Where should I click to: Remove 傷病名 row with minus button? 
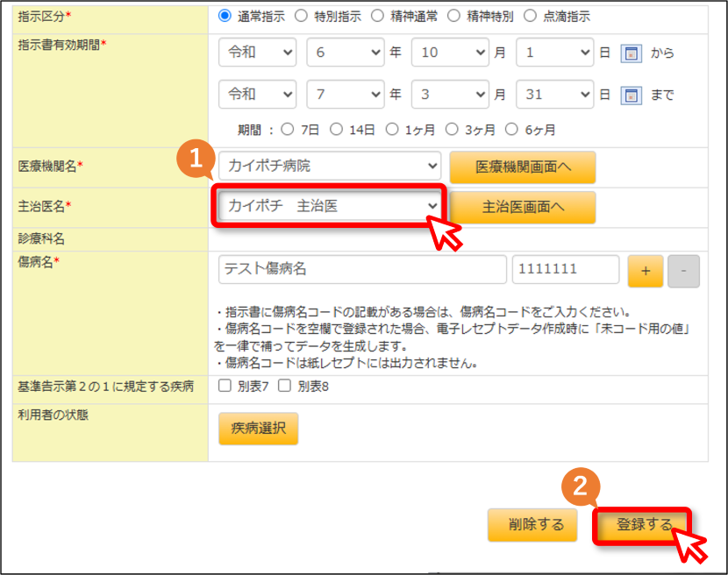(x=683, y=271)
